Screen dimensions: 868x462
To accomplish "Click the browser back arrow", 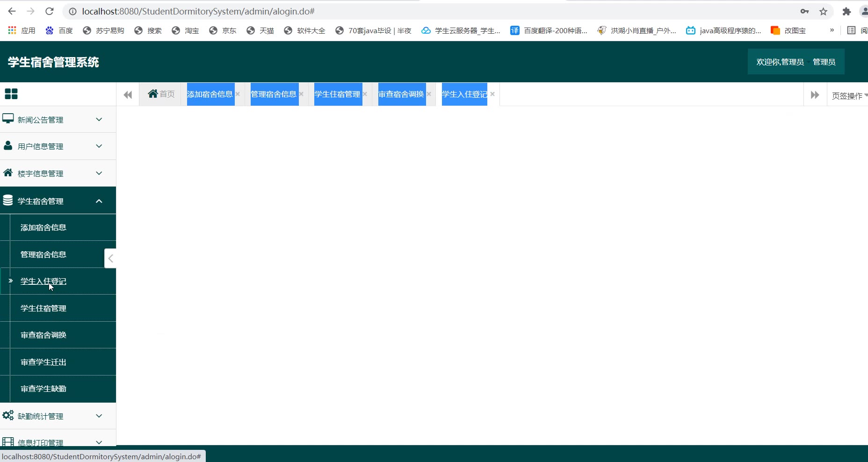I will pos(12,11).
